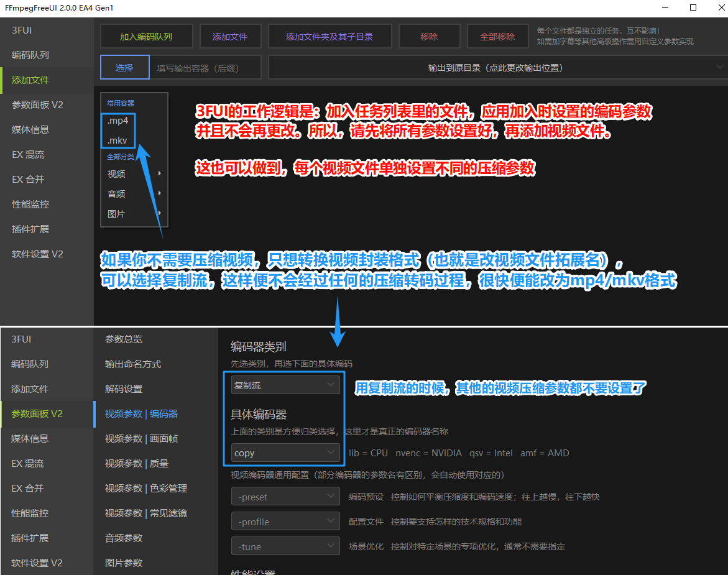Click the 选择 button

point(124,67)
